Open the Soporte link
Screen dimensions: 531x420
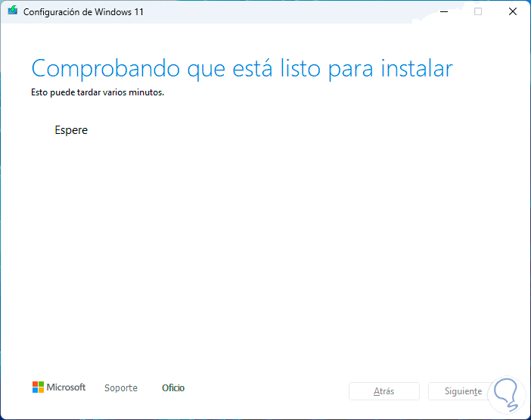pos(121,387)
